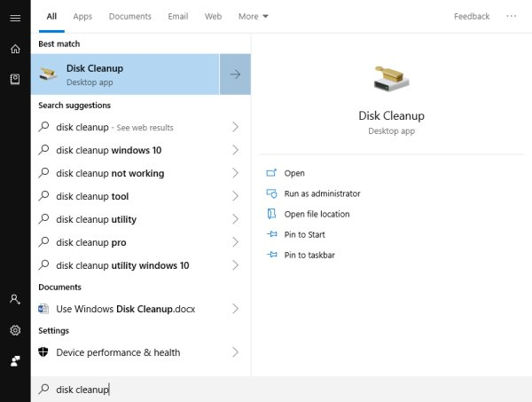The image size is (532, 402).
Task: Select suggestion 'disk cleanup tool'
Action: click(141, 196)
